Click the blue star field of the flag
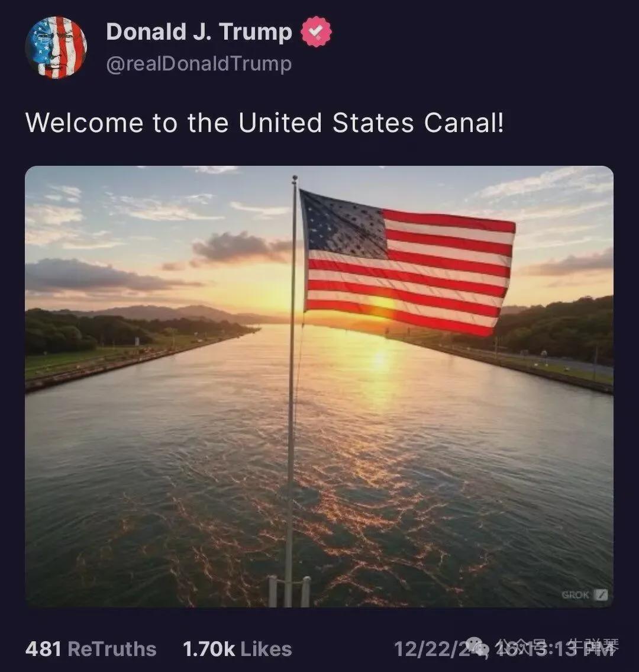639x672 pixels. tap(343, 225)
